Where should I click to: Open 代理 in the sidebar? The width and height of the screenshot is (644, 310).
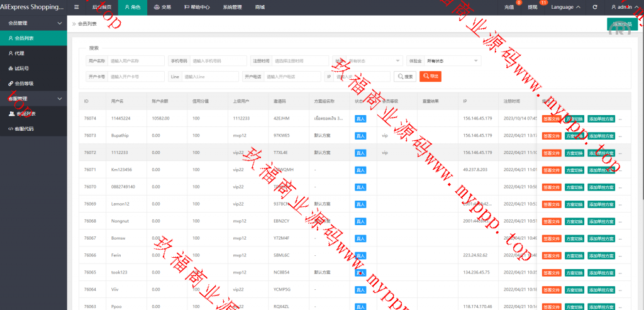tap(19, 53)
